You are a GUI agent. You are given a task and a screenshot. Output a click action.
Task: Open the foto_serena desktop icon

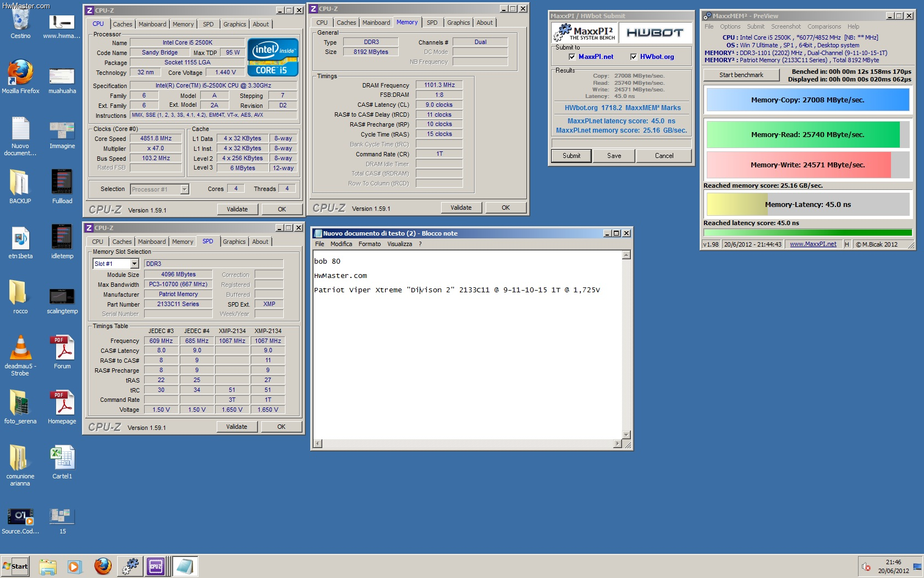point(20,407)
